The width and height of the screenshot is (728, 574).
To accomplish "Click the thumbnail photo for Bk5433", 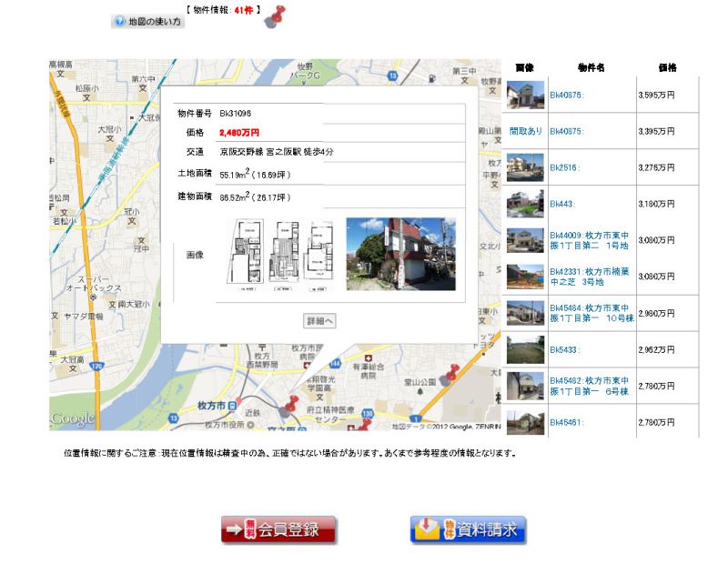I will (525, 349).
